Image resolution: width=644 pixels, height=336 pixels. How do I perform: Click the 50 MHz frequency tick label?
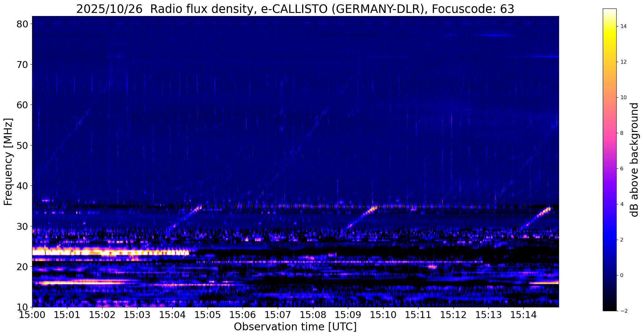[23, 145]
